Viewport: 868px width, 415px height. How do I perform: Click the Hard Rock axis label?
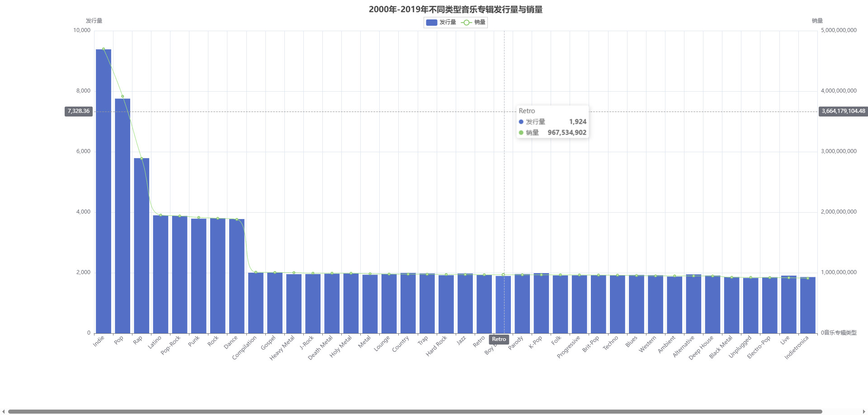(436, 346)
